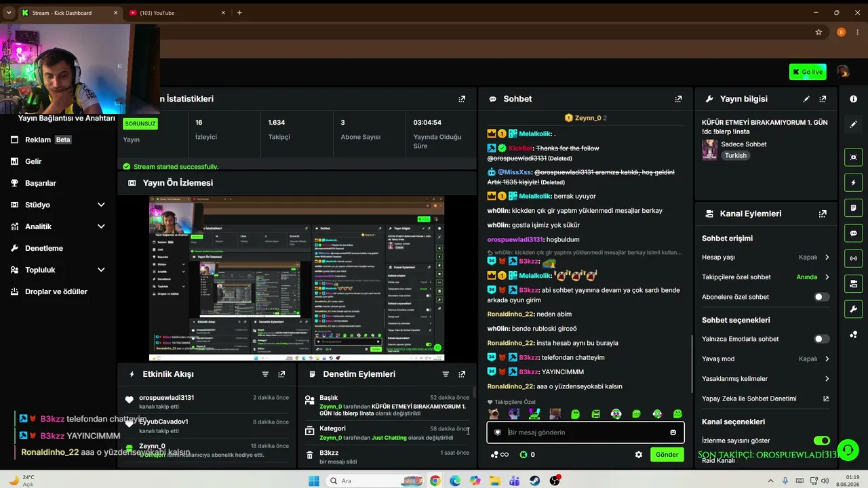Open Steam from the taskbar
The width and height of the screenshot is (868, 488).
(535, 481)
